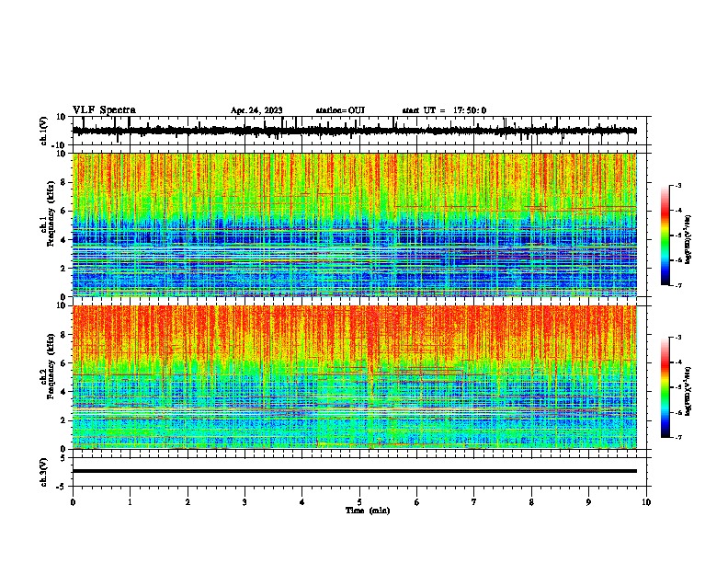Click time axis tick label "3"
728x563 pixels.
pos(245,502)
